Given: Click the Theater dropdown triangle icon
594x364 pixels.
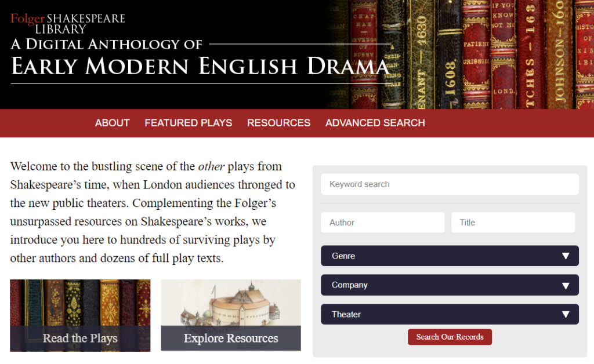Looking at the screenshot, I should [566, 315].
